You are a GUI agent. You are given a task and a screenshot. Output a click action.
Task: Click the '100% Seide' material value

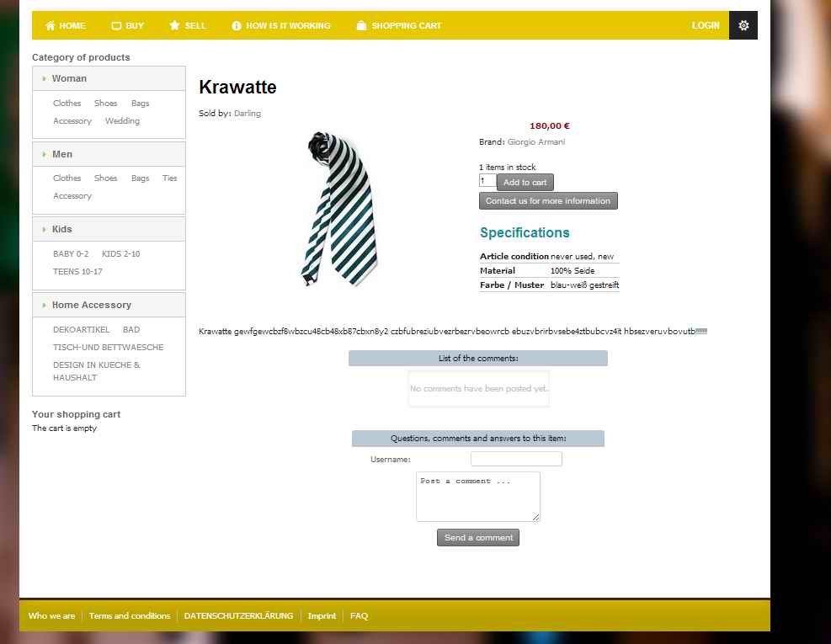tap(573, 271)
